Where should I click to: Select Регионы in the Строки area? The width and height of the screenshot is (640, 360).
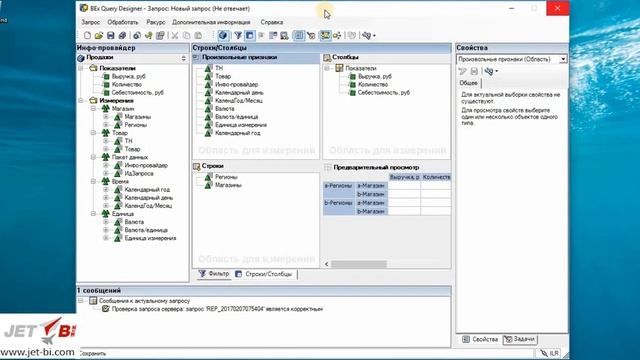226,177
